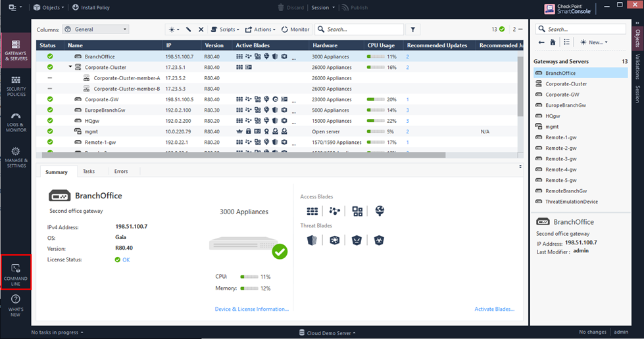Switch to the Summary tab
Screen dimensions: 644x339
[57, 172]
